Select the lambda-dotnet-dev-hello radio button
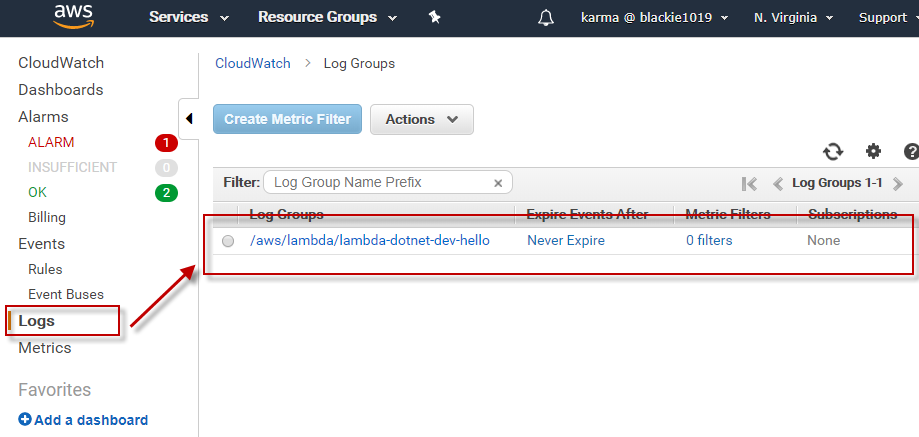Image resolution: width=919 pixels, height=437 pixels. [x=228, y=241]
